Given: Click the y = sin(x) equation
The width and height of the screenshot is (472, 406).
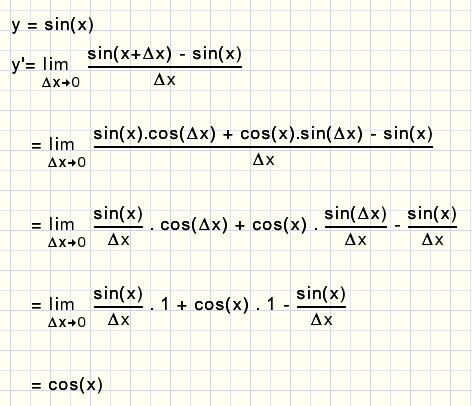Looking at the screenshot, I should tap(52, 25).
